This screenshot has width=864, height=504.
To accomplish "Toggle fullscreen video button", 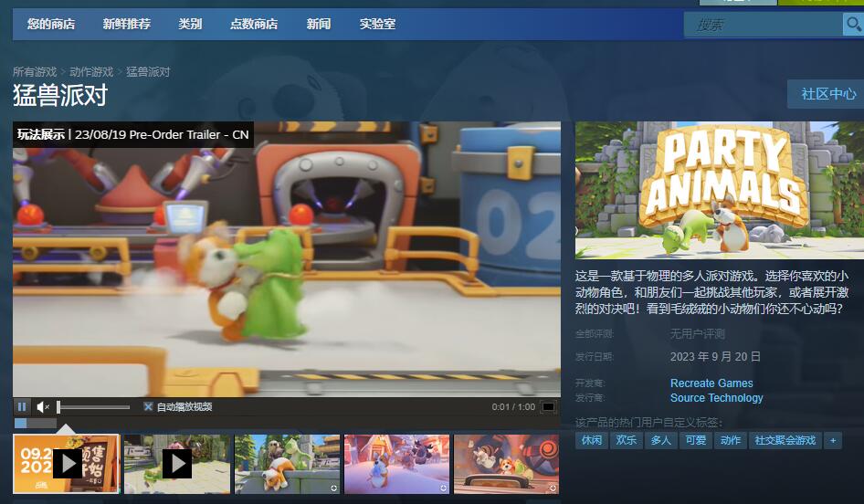I will pyautogui.click(x=548, y=406).
